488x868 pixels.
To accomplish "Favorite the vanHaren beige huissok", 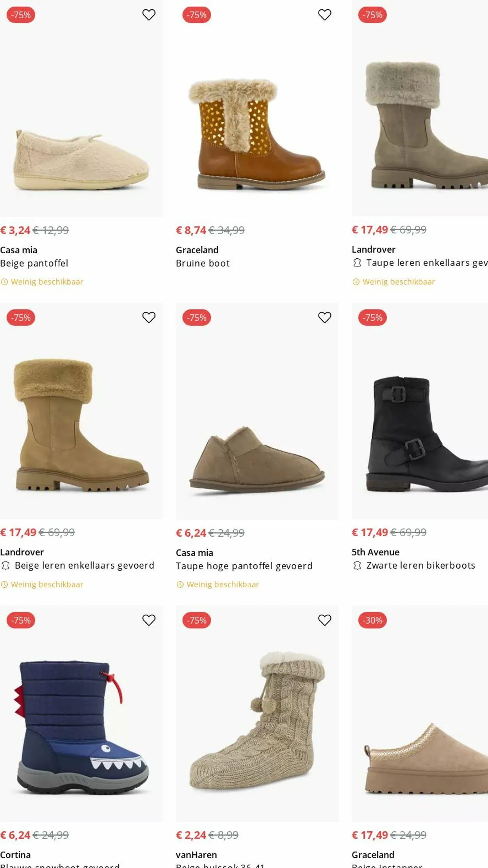I will (x=324, y=620).
